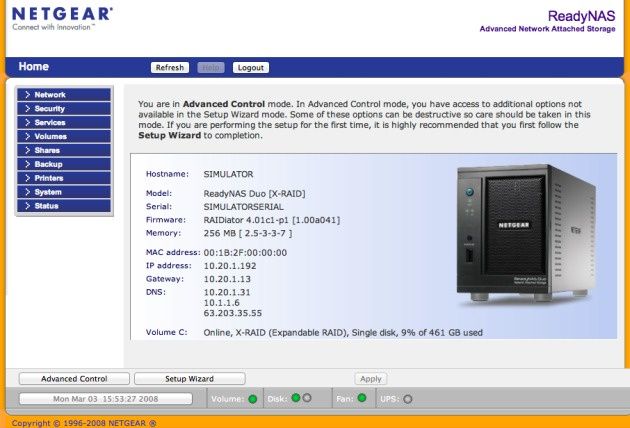Open the Network section label
630x428 pixels.
(50, 95)
